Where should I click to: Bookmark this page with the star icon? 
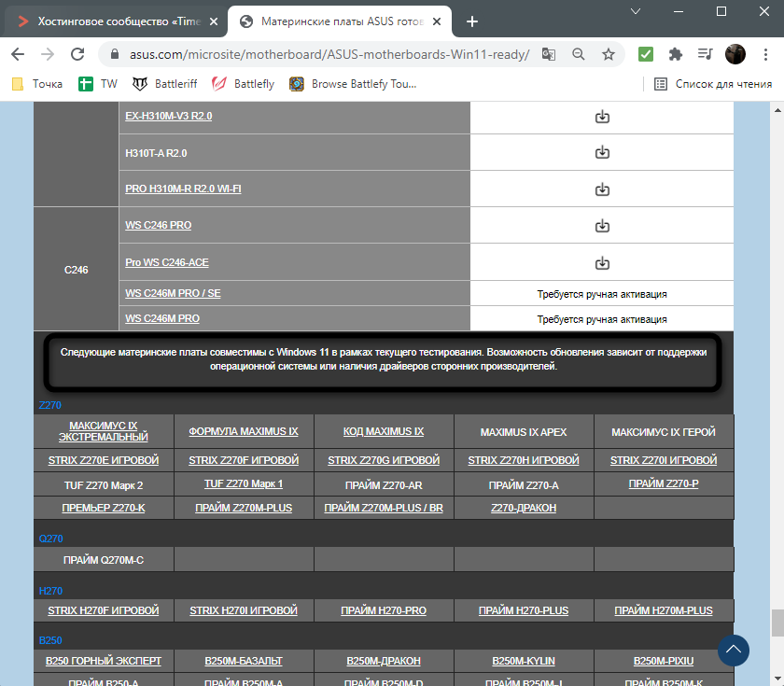(x=609, y=54)
